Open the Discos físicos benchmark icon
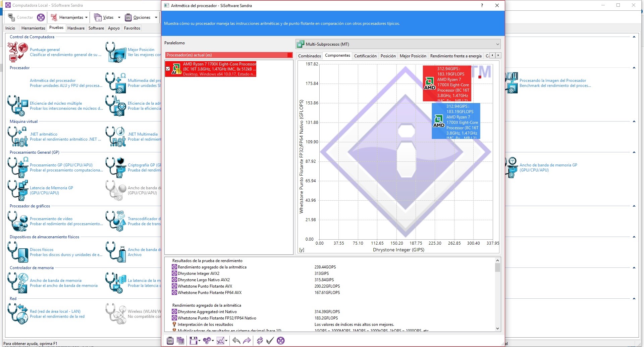This screenshot has height=347, width=644. (x=18, y=252)
